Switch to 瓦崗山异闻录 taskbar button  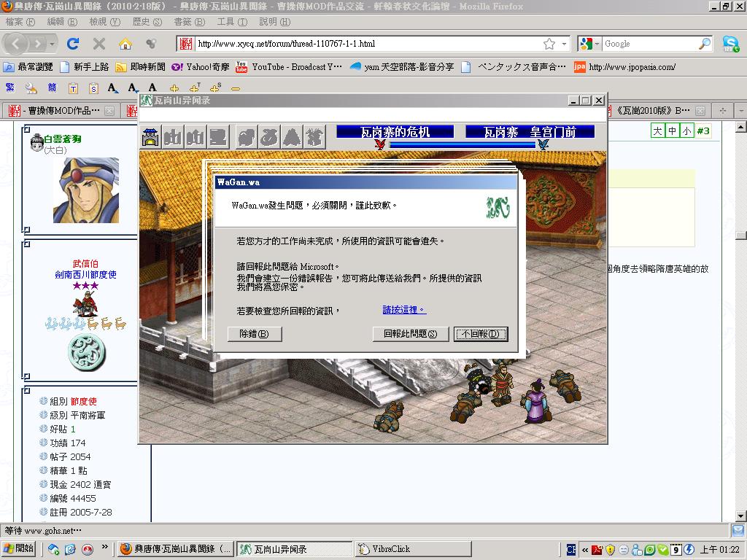coord(295,549)
